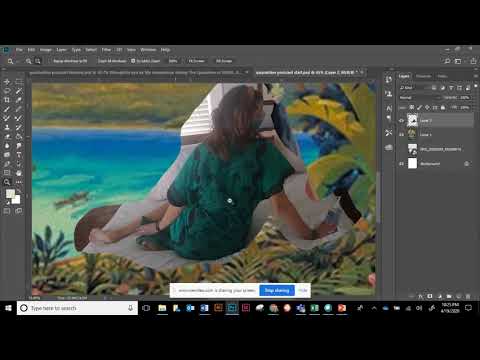Click the Quick Mask mode icon
This screenshot has height=360, width=480.
[7, 211]
